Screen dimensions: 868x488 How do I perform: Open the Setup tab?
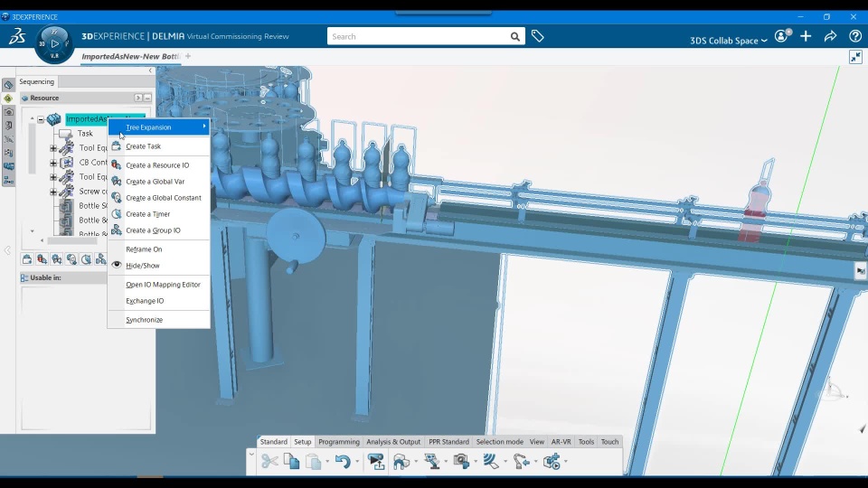(x=302, y=442)
